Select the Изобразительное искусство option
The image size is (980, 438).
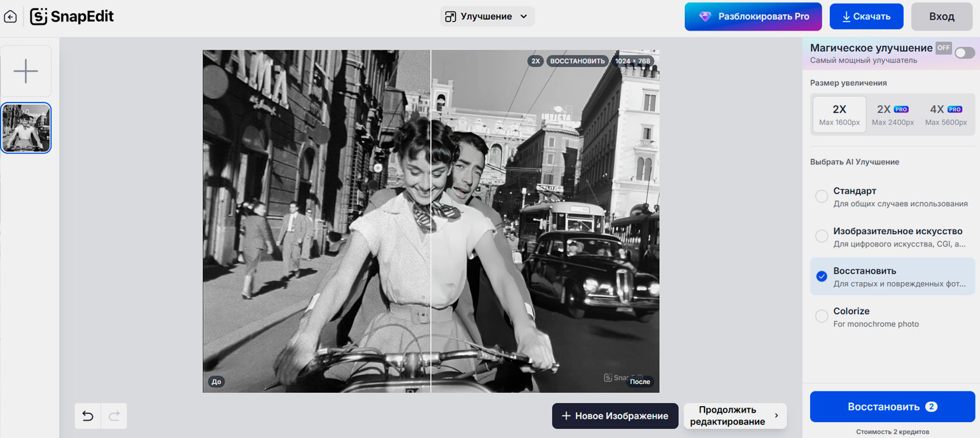(x=892, y=237)
